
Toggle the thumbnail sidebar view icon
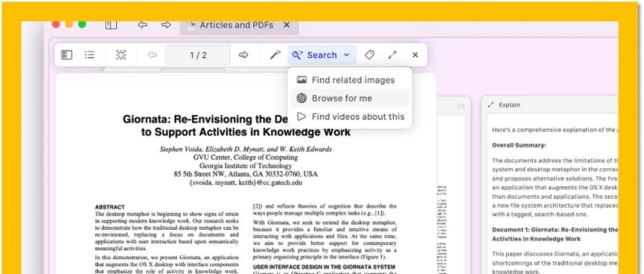[67, 55]
